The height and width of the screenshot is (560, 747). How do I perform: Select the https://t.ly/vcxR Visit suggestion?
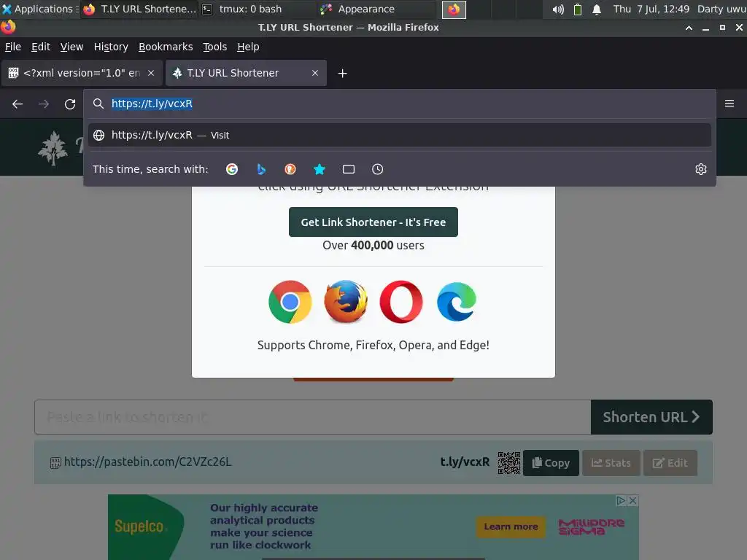pos(399,135)
